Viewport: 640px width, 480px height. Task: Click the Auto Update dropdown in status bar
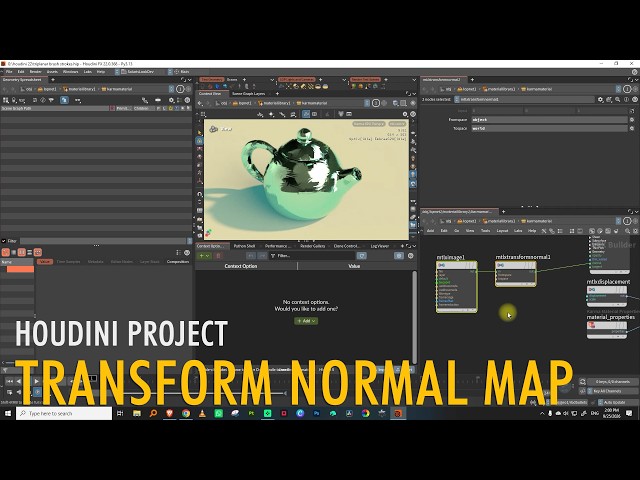click(x=618, y=402)
